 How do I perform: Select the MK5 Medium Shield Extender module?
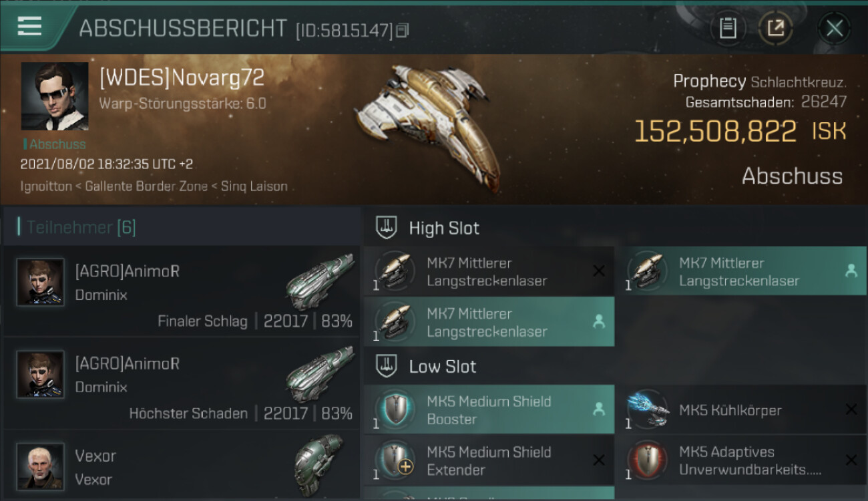[x=489, y=460]
